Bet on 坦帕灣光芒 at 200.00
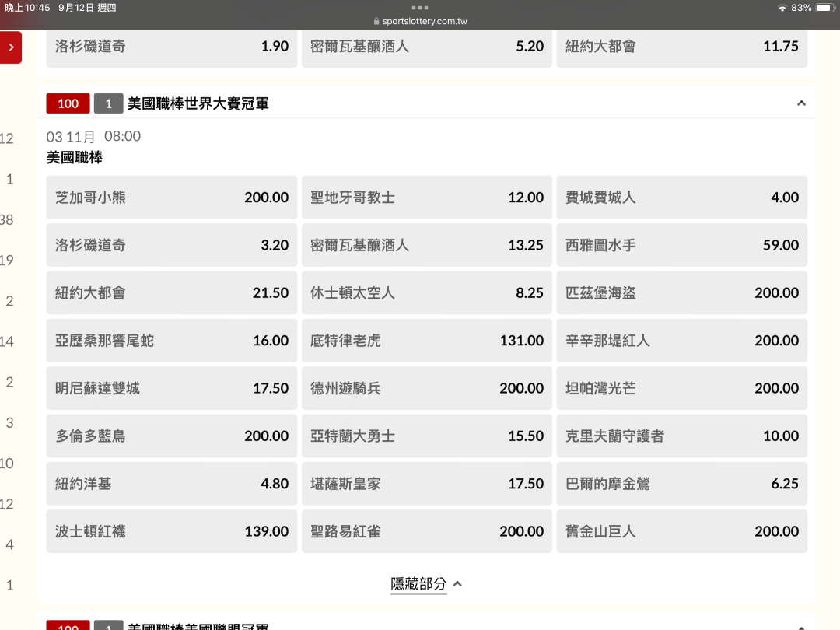The image size is (840, 630). click(x=681, y=388)
